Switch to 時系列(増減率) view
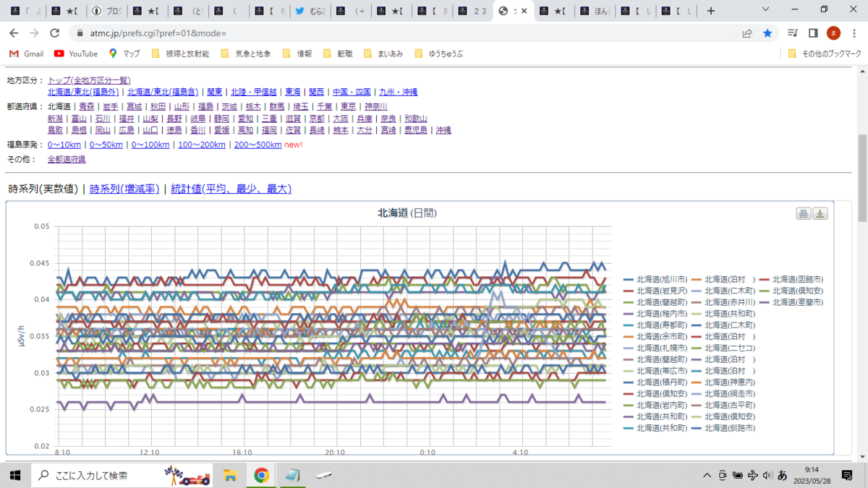The height and width of the screenshot is (488, 868). click(x=124, y=189)
